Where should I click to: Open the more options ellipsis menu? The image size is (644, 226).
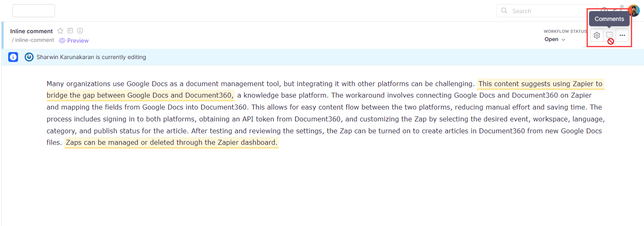[x=622, y=35]
